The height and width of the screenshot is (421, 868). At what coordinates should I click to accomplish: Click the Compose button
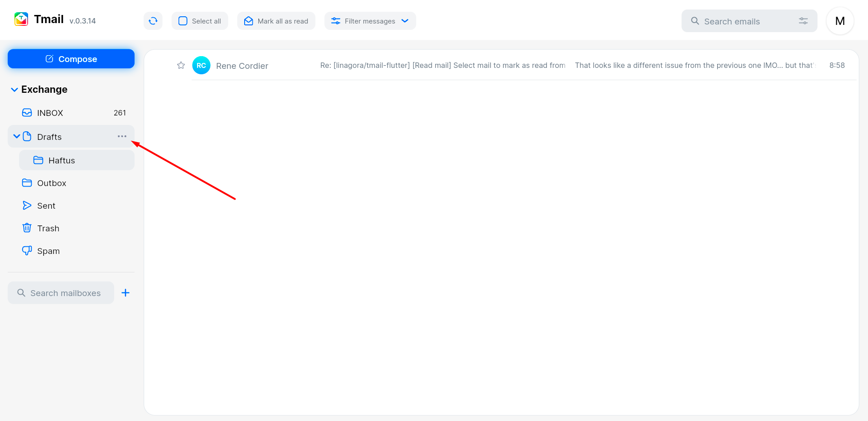(x=71, y=59)
